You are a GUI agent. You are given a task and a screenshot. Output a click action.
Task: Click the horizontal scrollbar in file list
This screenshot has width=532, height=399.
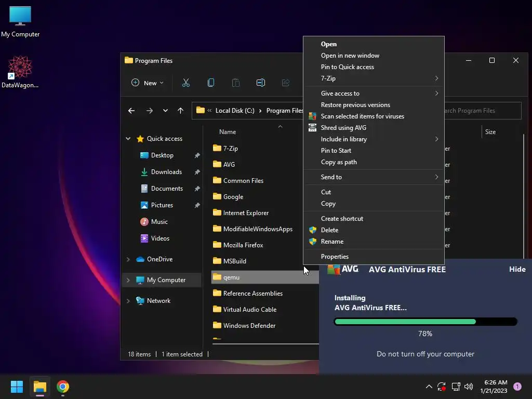point(265,344)
